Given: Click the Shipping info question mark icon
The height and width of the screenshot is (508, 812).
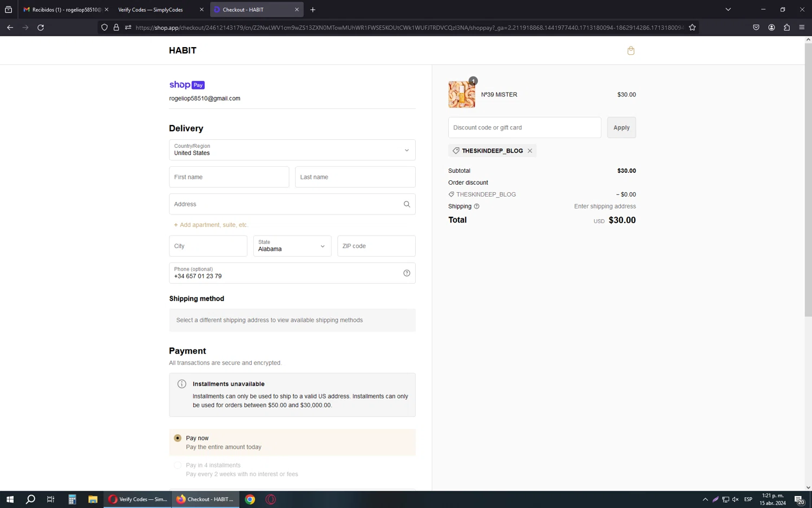Looking at the screenshot, I should pyautogui.click(x=476, y=206).
